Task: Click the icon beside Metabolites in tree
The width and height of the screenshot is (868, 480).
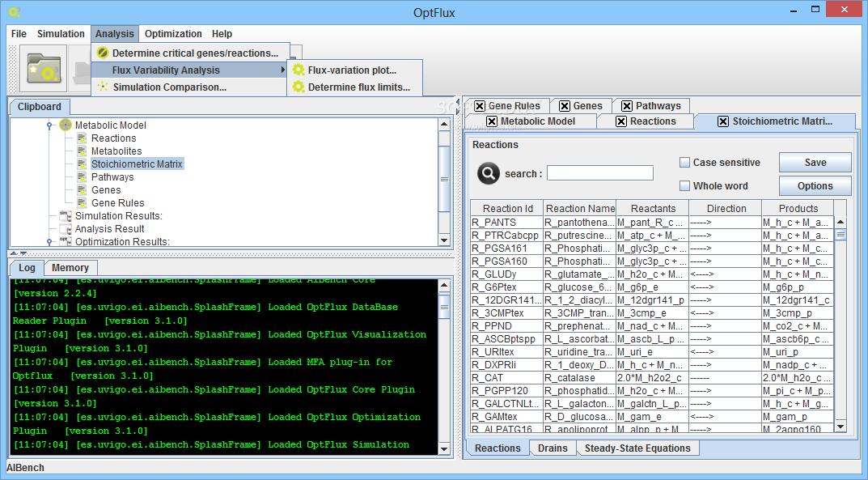Action: coord(82,151)
